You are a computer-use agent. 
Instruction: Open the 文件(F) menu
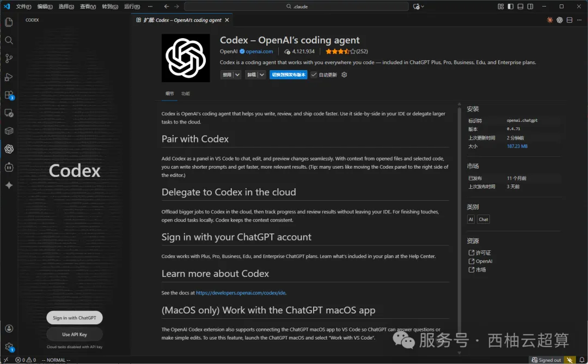pyautogui.click(x=23, y=7)
